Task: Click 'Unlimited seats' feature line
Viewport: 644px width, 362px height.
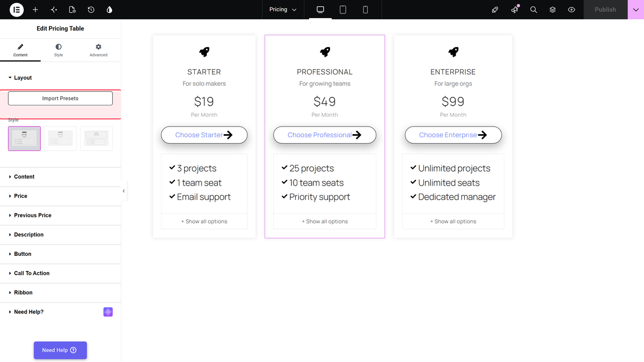Action: coord(444,183)
